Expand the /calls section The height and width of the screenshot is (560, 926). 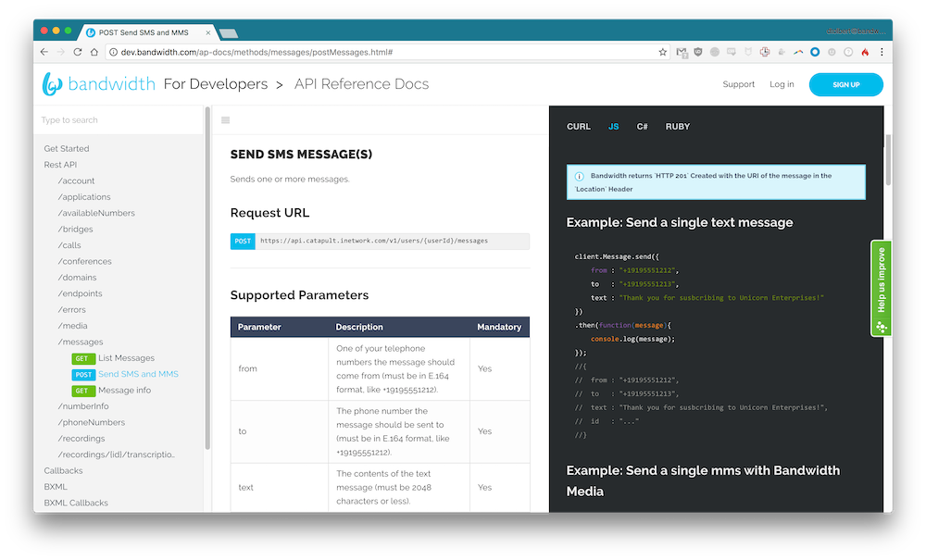click(69, 245)
